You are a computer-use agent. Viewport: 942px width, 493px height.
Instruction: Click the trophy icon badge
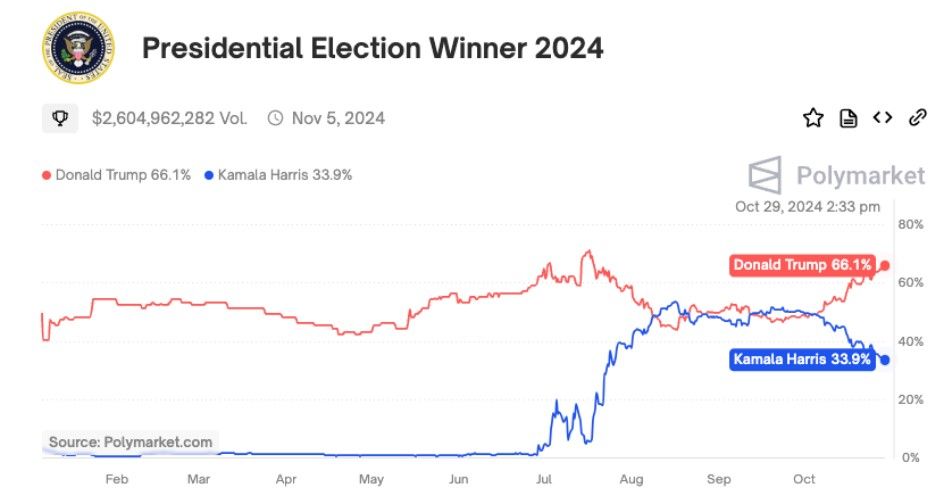tap(60, 118)
